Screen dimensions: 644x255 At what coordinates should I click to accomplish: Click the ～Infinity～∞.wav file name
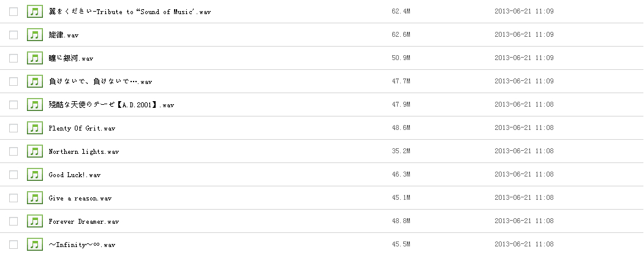coord(81,245)
